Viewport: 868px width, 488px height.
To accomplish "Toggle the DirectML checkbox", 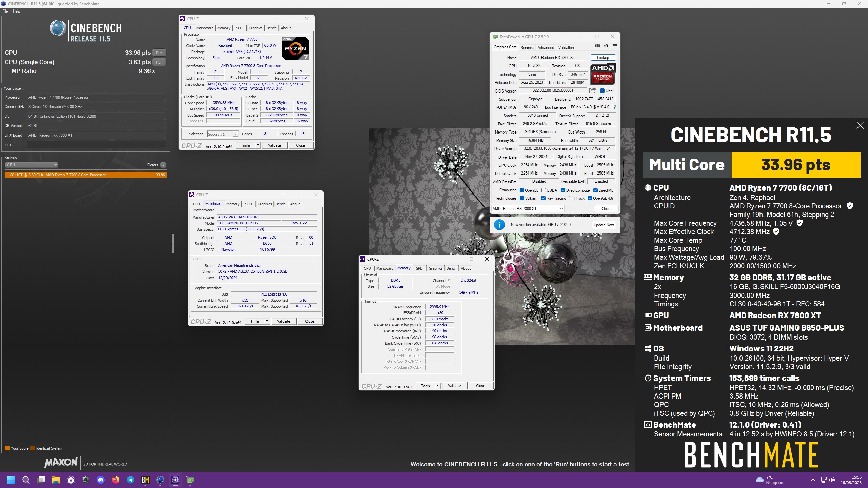I will point(595,190).
